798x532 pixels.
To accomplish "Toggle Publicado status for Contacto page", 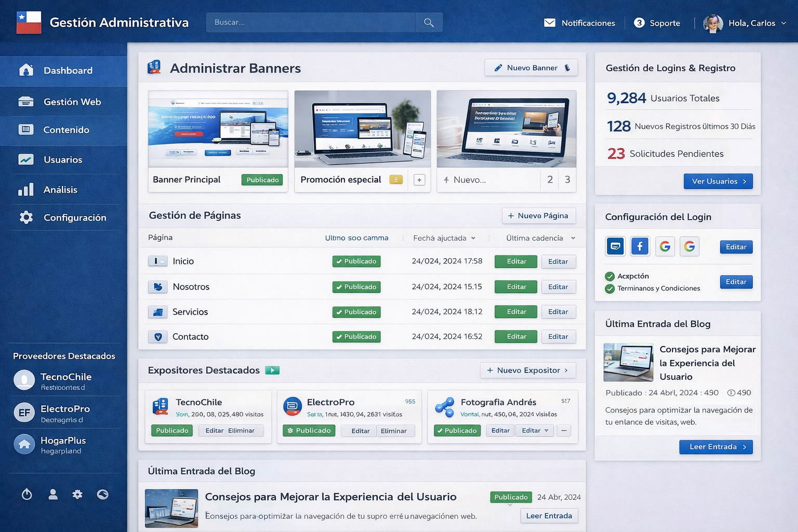I will click(356, 337).
